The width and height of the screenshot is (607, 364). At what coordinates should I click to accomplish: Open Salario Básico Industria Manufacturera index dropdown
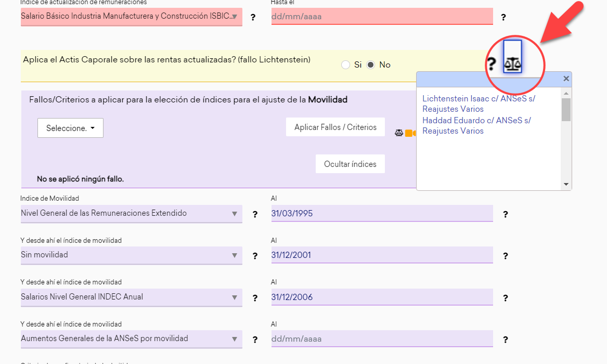click(x=131, y=17)
